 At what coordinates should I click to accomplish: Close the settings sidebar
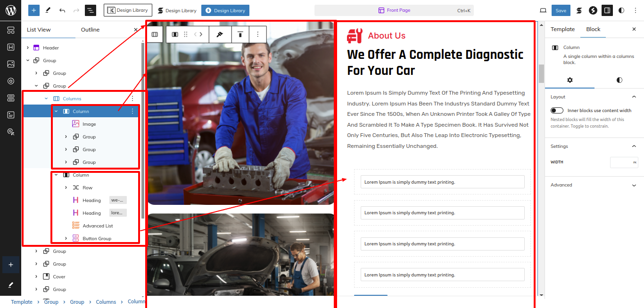point(634,29)
